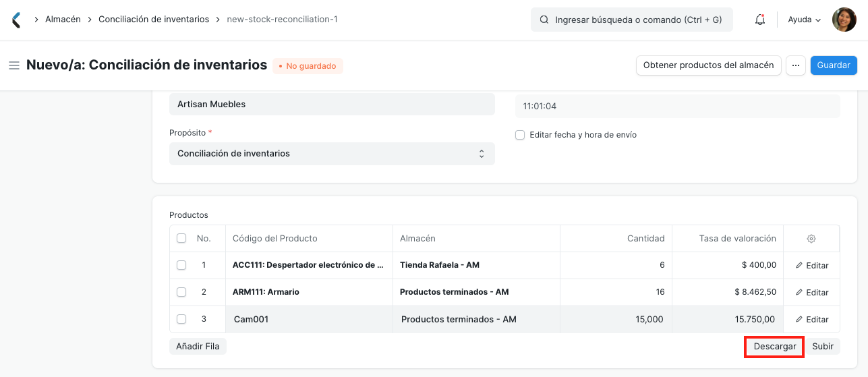
Task: Go to Almacén breadcrumb
Action: [63, 20]
